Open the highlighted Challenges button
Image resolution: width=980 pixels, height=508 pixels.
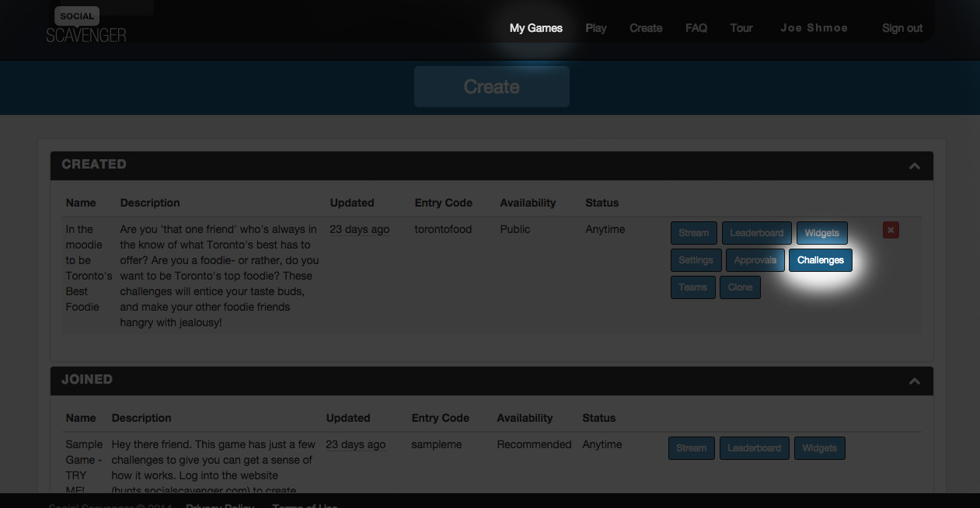821,260
